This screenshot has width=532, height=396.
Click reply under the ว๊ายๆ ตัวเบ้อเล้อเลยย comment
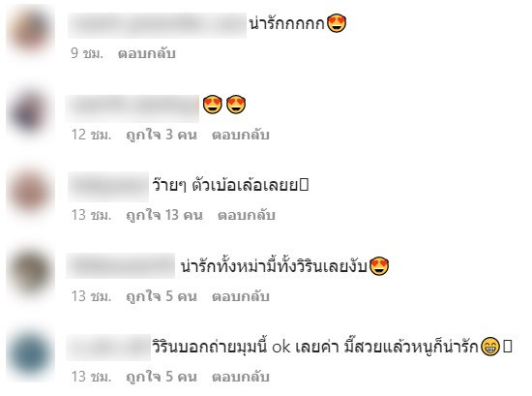(247, 215)
